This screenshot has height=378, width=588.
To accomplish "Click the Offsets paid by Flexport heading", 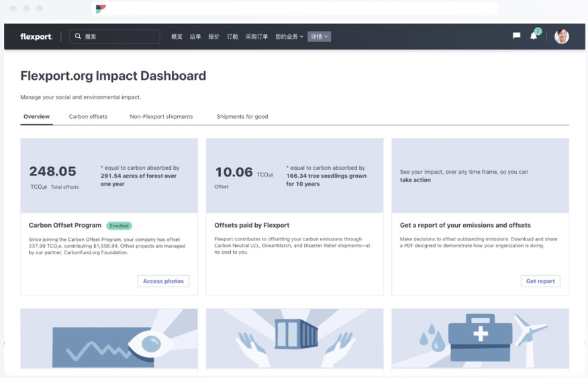I will coord(252,226).
